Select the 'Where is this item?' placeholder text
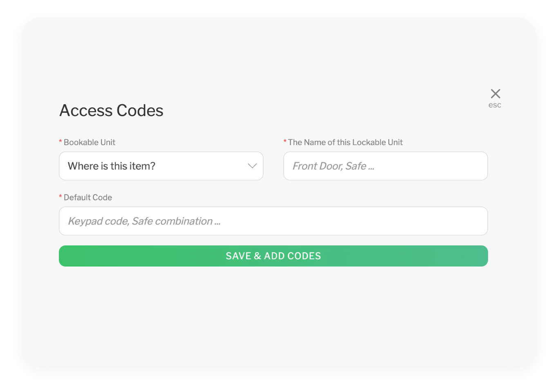Viewport: 558px width, 392px height. [x=112, y=166]
